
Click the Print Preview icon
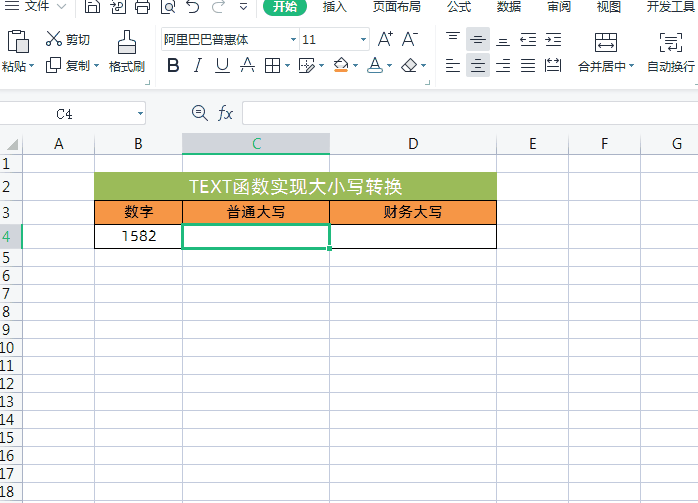tap(168, 6)
